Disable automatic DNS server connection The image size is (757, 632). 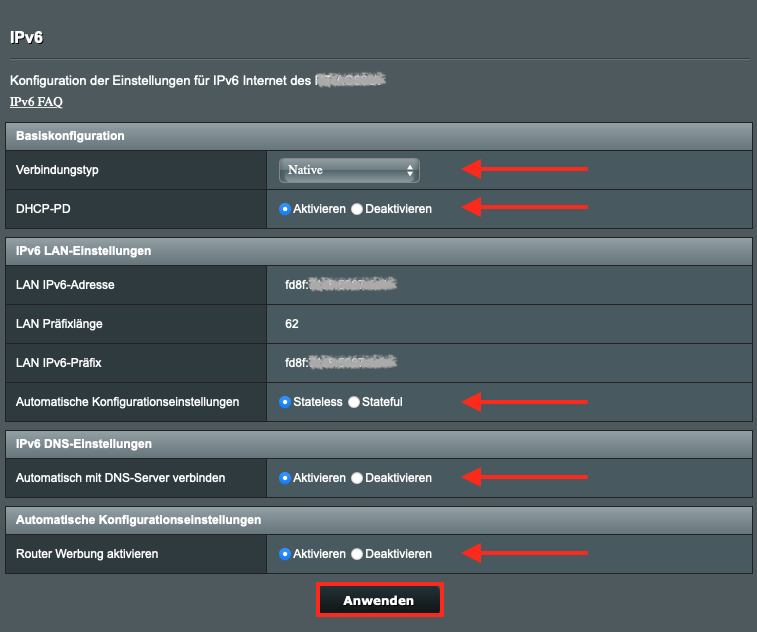click(x=357, y=478)
